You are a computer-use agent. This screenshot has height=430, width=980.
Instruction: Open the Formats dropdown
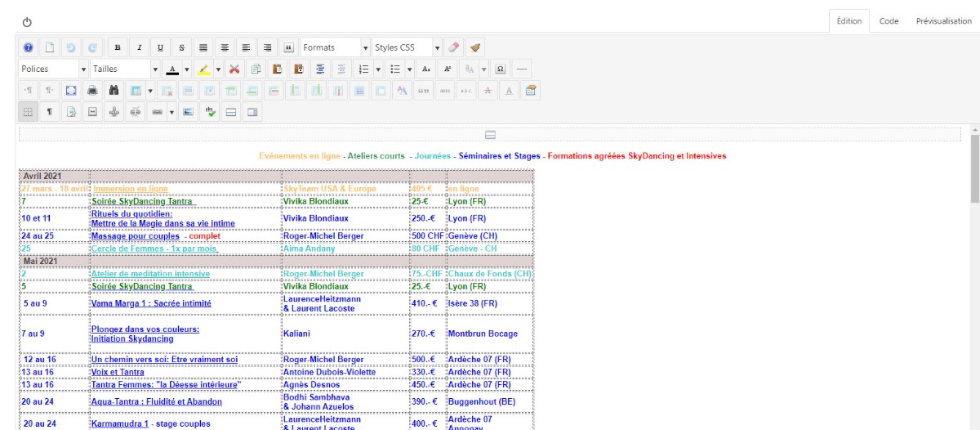(335, 47)
